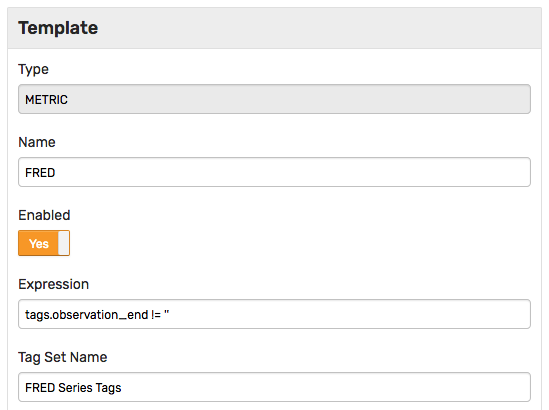Focus the Name input field
This screenshot has width=549, height=410.
pyautogui.click(x=274, y=172)
